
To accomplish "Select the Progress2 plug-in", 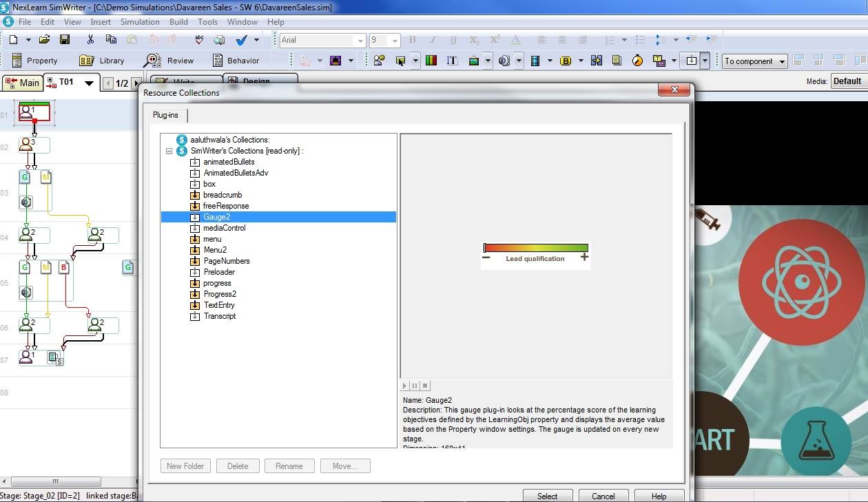I will pos(220,294).
